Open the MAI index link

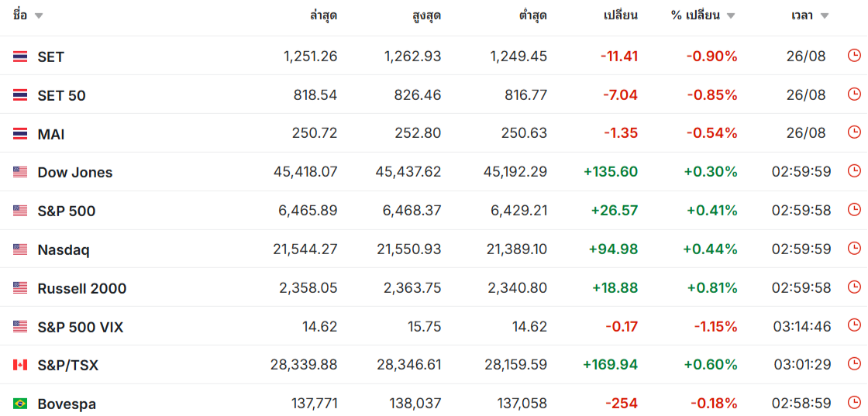51,134
